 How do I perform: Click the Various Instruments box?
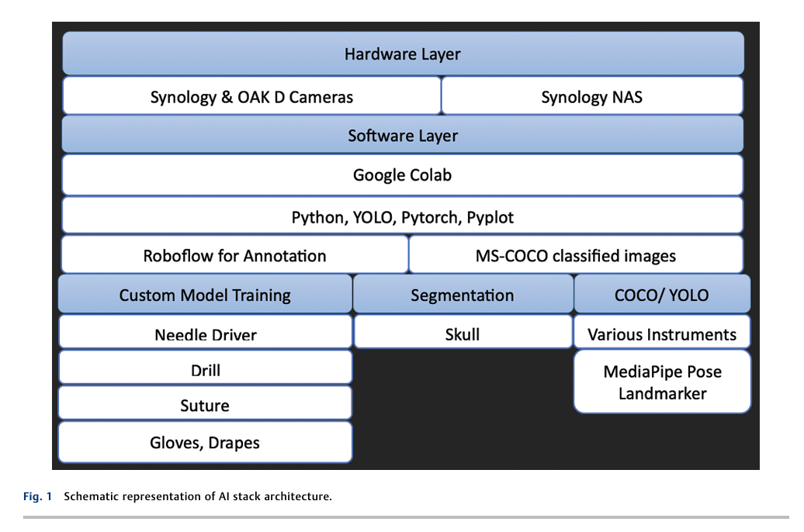click(662, 332)
